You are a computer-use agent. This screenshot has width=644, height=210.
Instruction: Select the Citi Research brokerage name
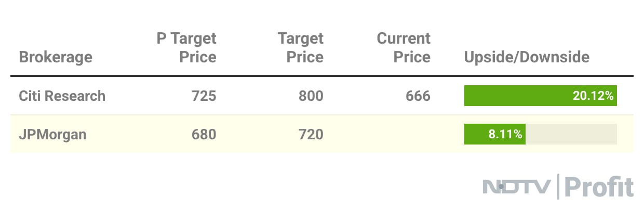[62, 96]
